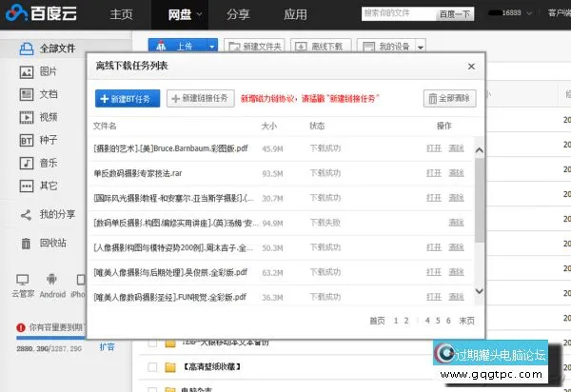Close the 离线下载任务列表 dialog
This screenshot has width=571, height=392.
click(x=471, y=67)
